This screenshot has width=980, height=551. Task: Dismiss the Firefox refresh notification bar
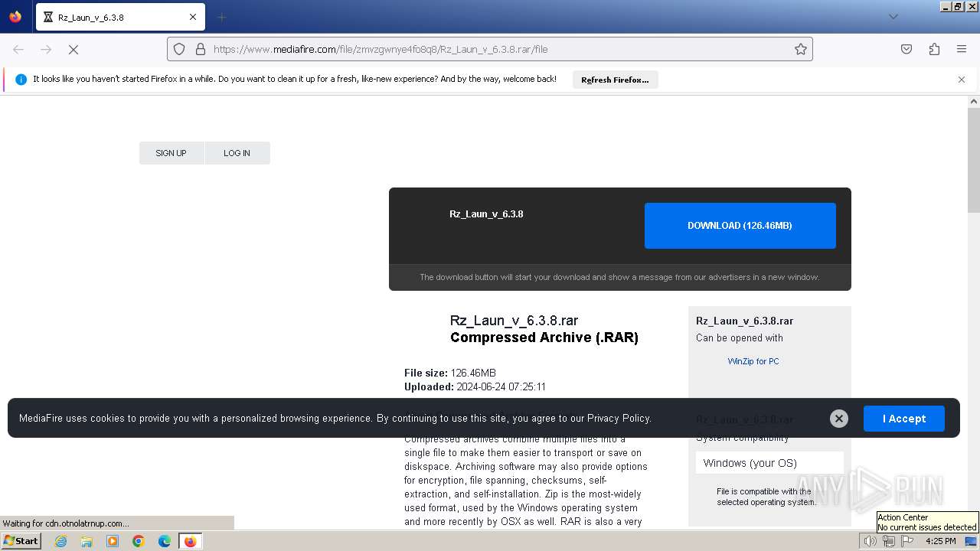[x=962, y=80]
